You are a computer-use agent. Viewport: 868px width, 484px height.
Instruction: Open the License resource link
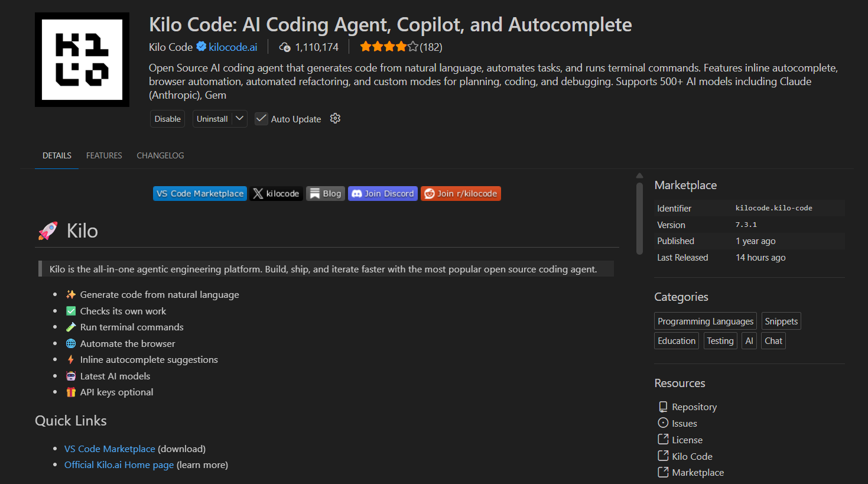tap(687, 440)
